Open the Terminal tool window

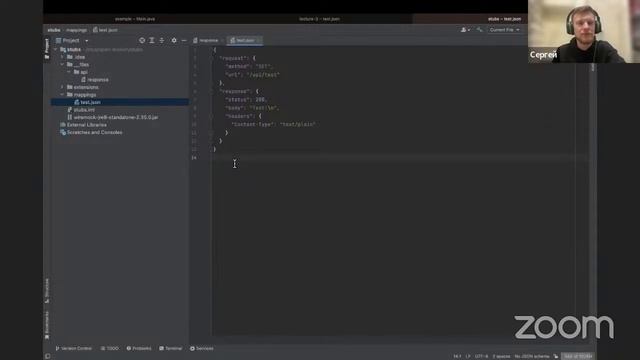(x=171, y=348)
